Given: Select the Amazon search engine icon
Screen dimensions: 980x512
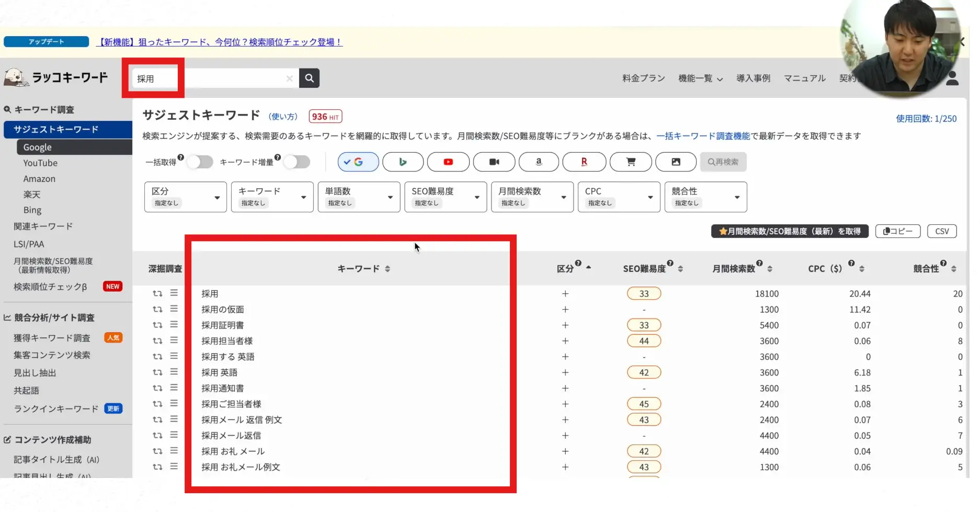Looking at the screenshot, I should point(539,162).
